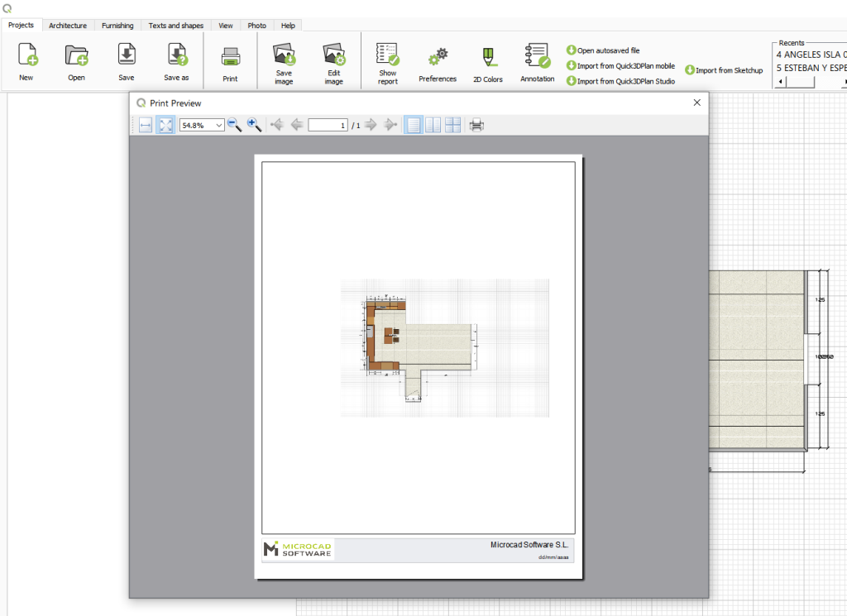
Task: Switch to the Furnishing tab
Action: pyautogui.click(x=117, y=25)
